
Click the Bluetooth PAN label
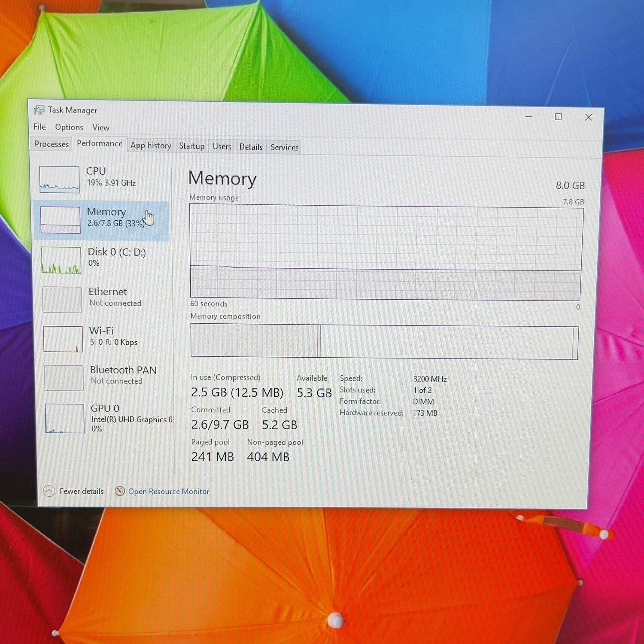[x=123, y=370]
